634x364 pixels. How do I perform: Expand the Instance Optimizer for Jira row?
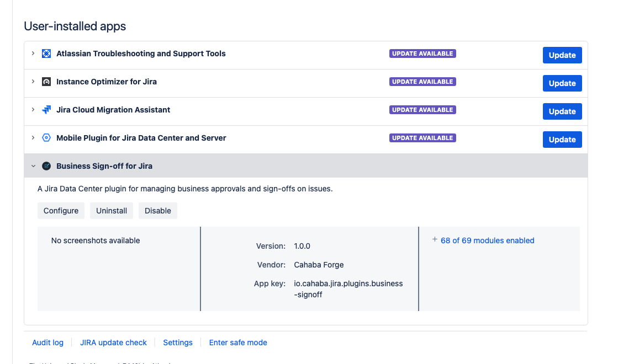tap(32, 81)
